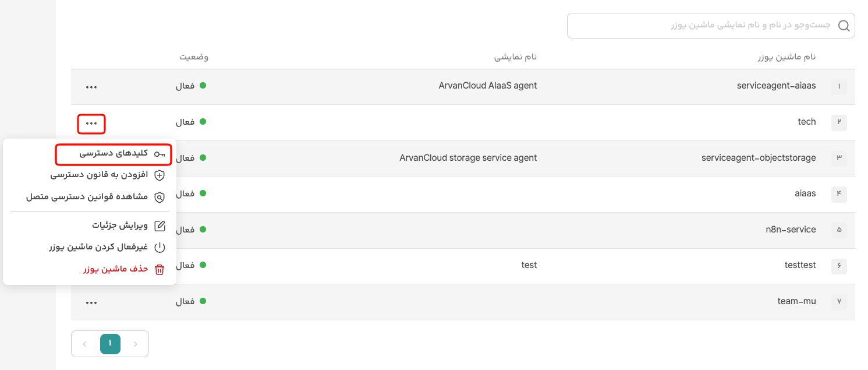Click the power icon to deactivate machine user
868x370 pixels.
coord(160,248)
